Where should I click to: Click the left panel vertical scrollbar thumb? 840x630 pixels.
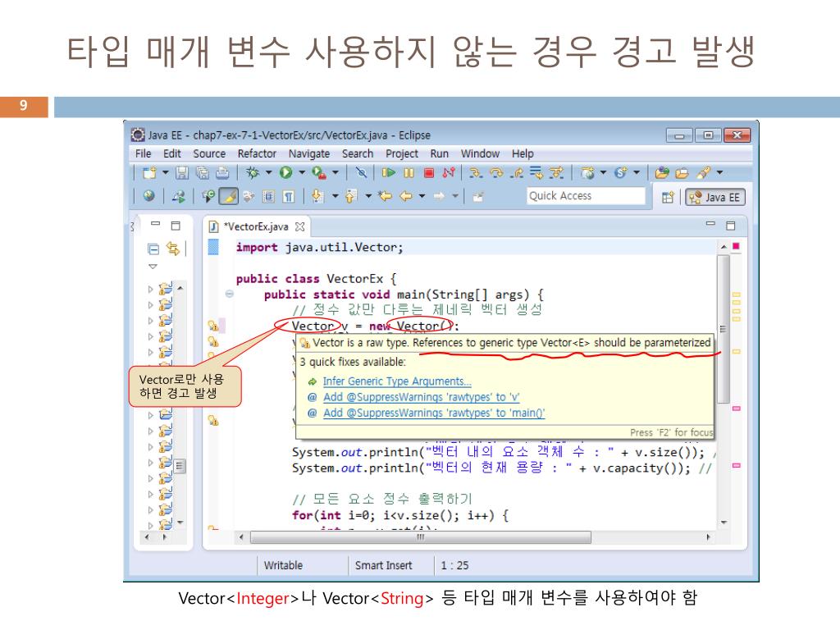(180, 466)
